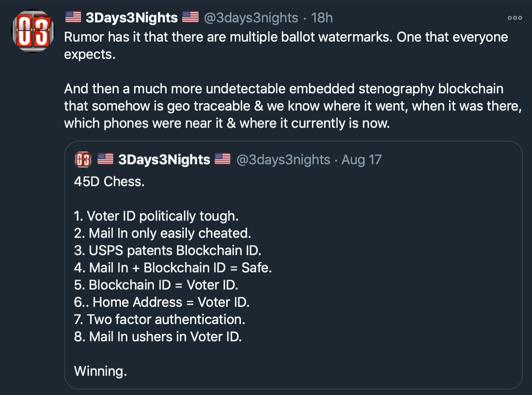Viewport: 532px width, 395px height.
Task: Click the small 03 avatar in quoted tweet
Action: tap(82, 160)
